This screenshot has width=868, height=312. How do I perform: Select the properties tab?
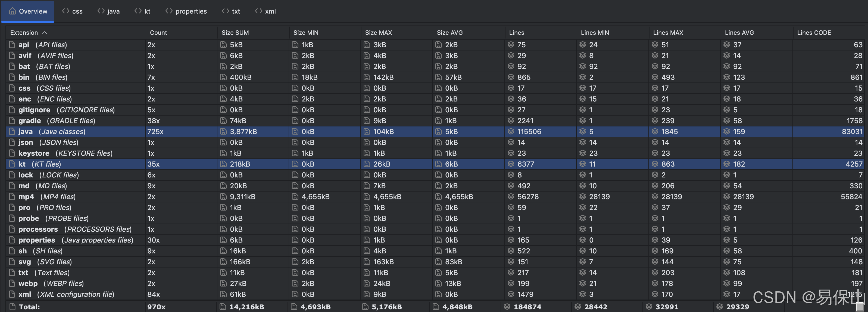[191, 11]
